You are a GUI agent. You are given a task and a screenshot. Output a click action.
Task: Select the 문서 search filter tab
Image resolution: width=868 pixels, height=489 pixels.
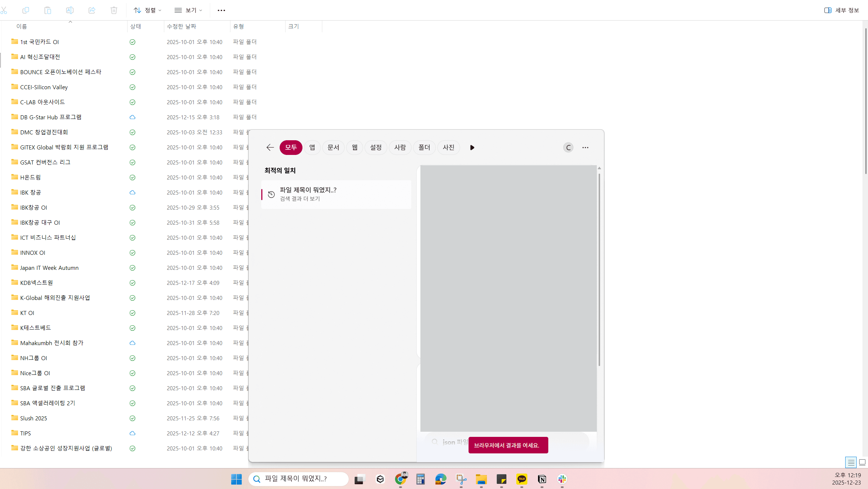click(333, 148)
